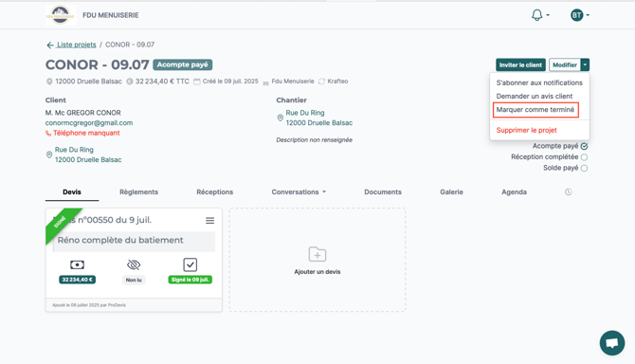This screenshot has width=635, height=364.
Task: Open the Galerie tab
Action: 451,191
